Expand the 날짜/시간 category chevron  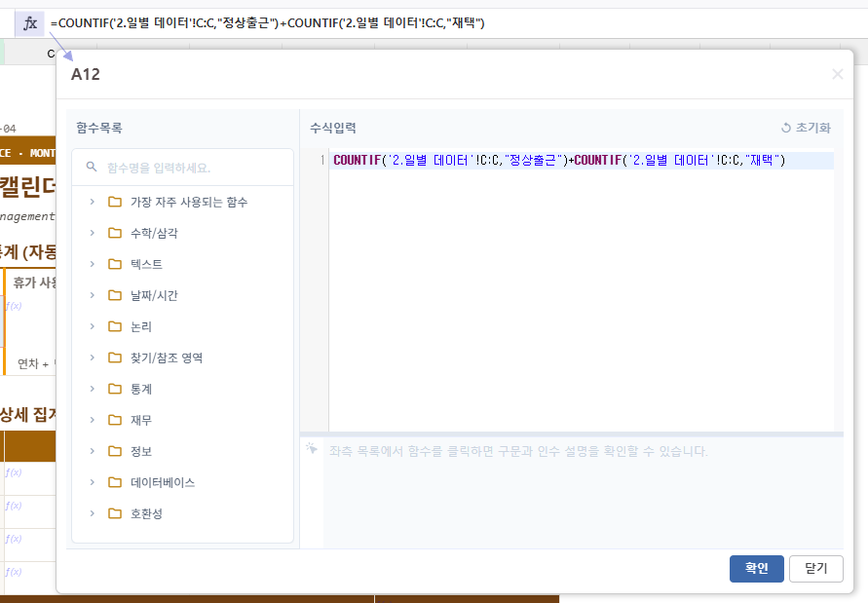93,295
